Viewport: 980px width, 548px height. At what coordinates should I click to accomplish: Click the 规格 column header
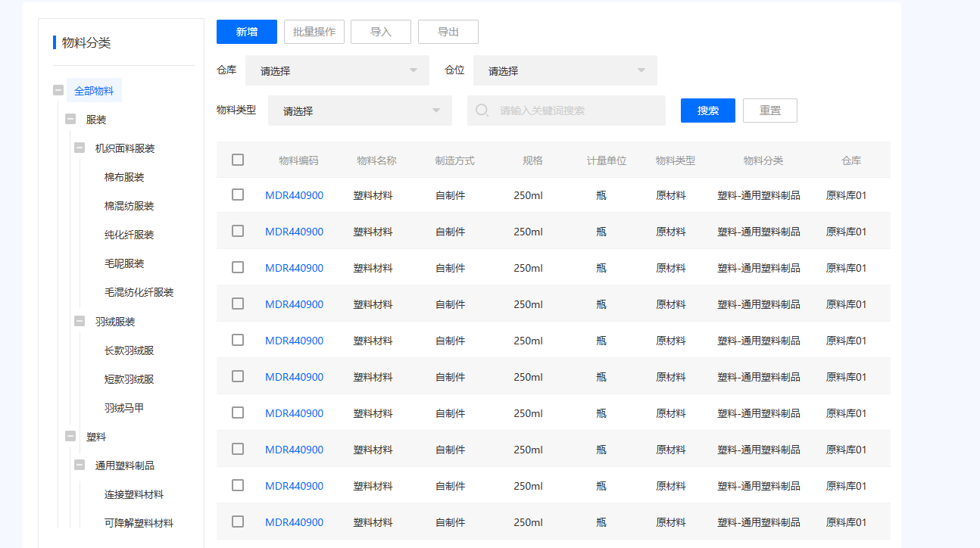pos(532,160)
